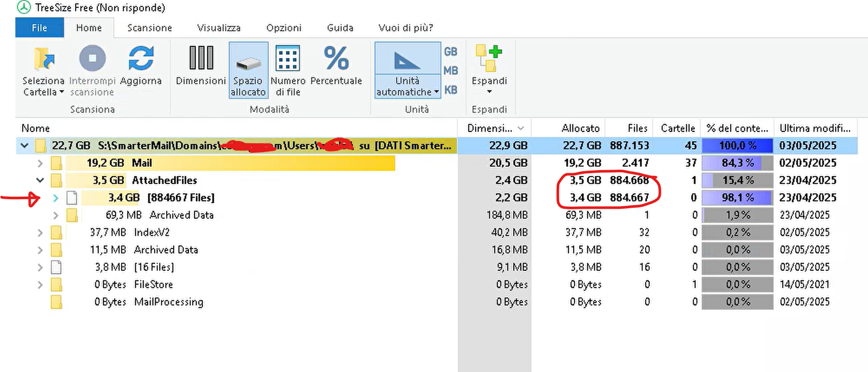Collapse the root S:\SmarterMail folder
Image resolution: width=868 pixels, height=372 pixels.
pyautogui.click(x=24, y=145)
